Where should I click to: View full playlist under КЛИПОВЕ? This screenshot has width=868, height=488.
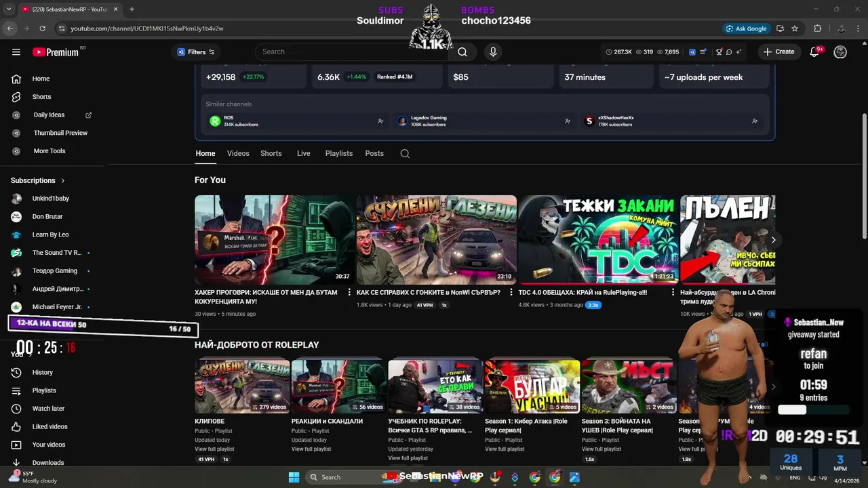click(214, 449)
